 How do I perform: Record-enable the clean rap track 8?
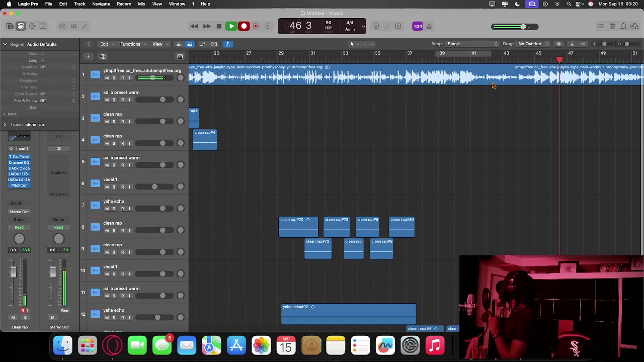[122, 230]
